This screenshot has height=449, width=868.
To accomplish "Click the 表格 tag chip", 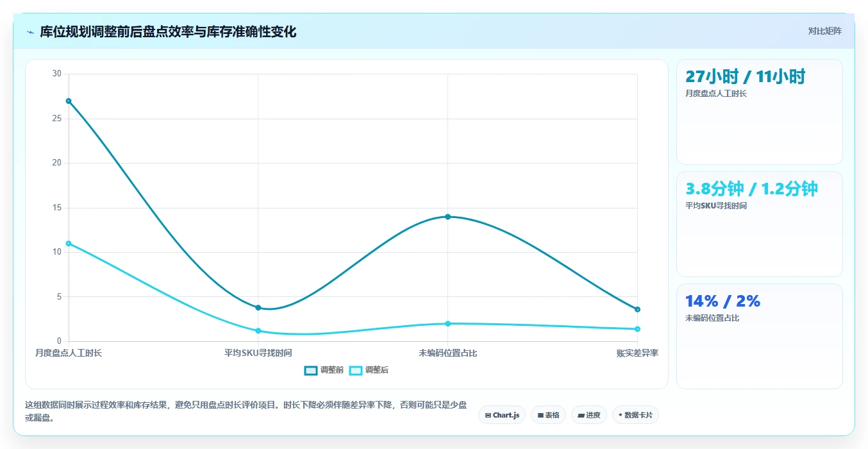I will click(549, 415).
